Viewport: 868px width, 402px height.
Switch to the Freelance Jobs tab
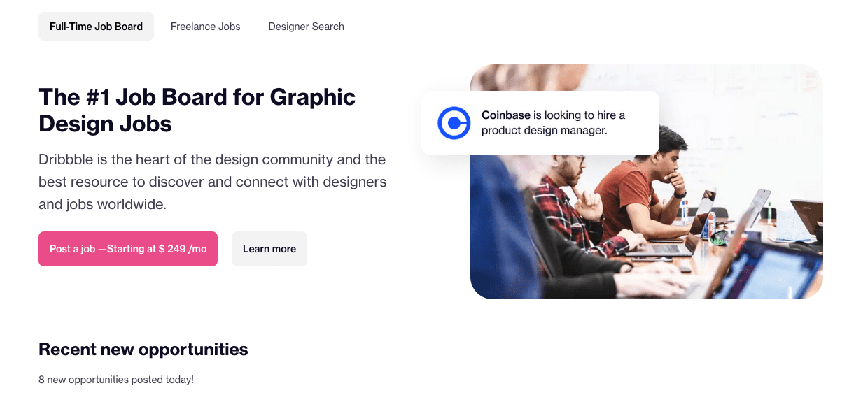[205, 27]
